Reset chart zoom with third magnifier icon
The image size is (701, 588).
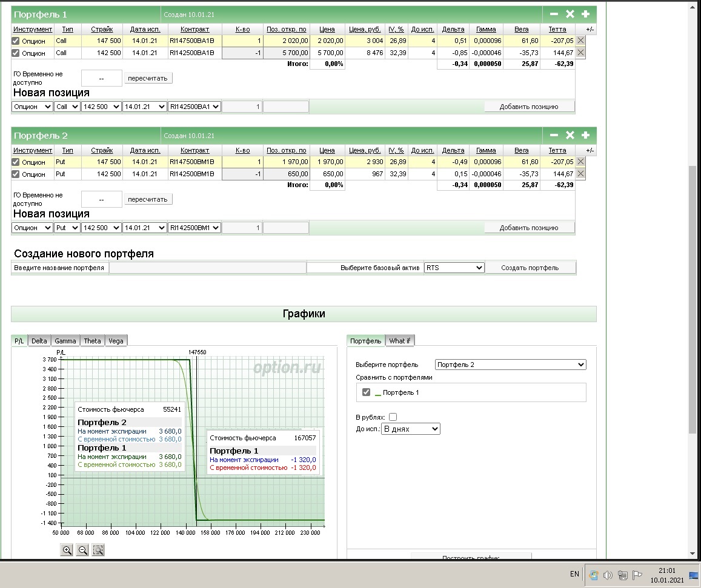point(98,550)
